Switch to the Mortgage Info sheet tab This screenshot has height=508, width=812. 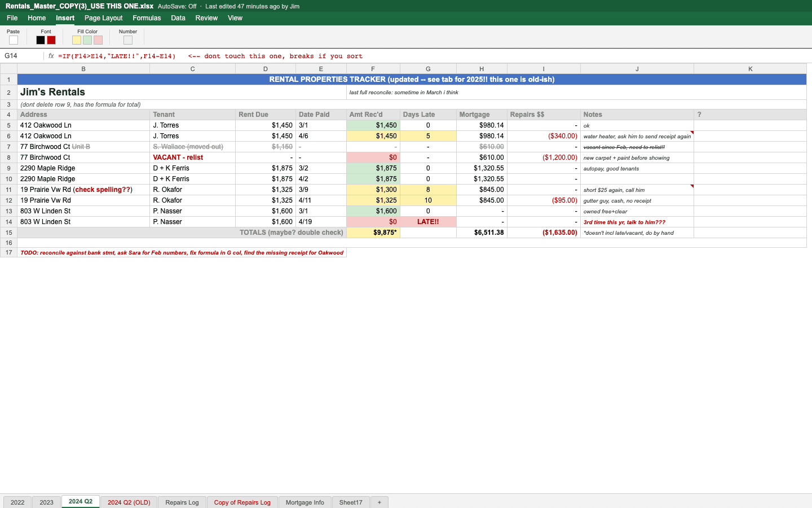pos(305,502)
